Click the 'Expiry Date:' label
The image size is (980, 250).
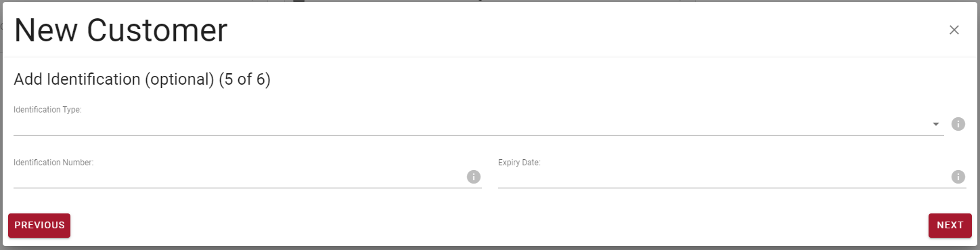(519, 163)
